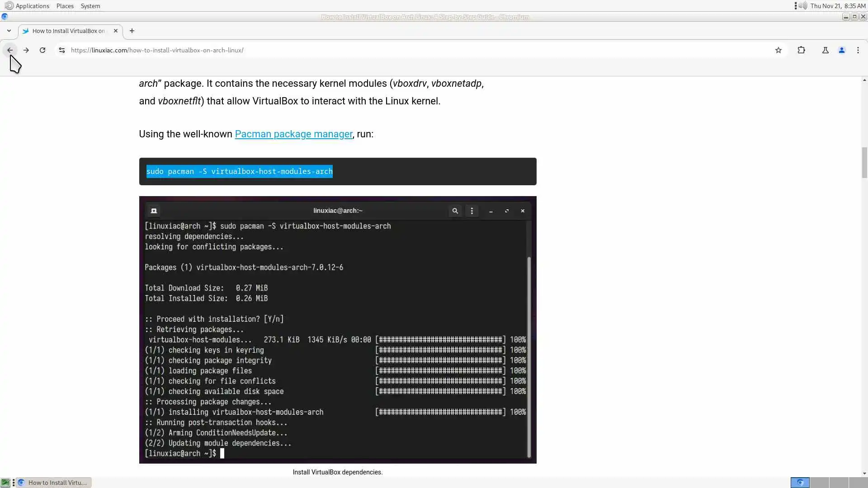Click the browser forward arrow
This screenshot has height=488, width=868.
[26, 50]
